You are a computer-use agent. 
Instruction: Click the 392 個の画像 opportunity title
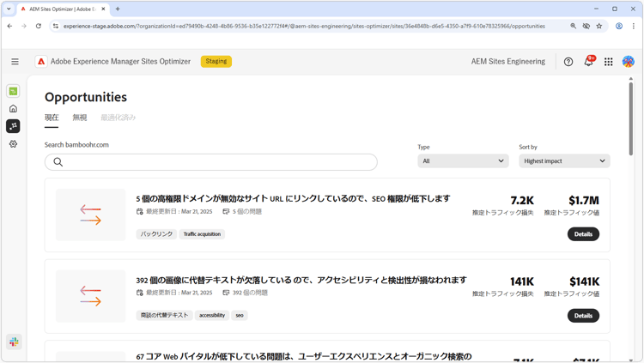point(301,280)
